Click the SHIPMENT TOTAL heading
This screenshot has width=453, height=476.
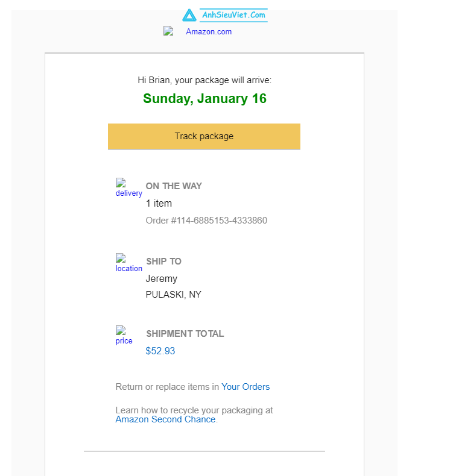[x=185, y=334]
